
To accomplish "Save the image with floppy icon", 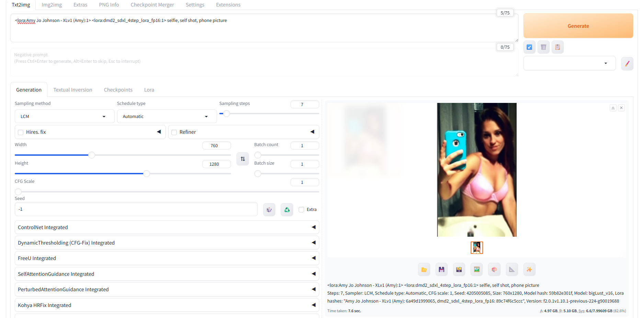I will pos(441,270).
